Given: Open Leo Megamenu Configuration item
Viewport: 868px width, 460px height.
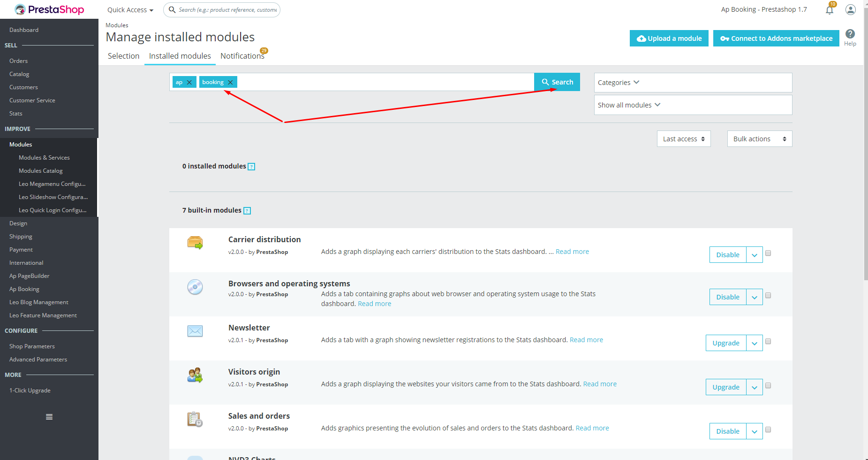Looking at the screenshot, I should point(52,184).
